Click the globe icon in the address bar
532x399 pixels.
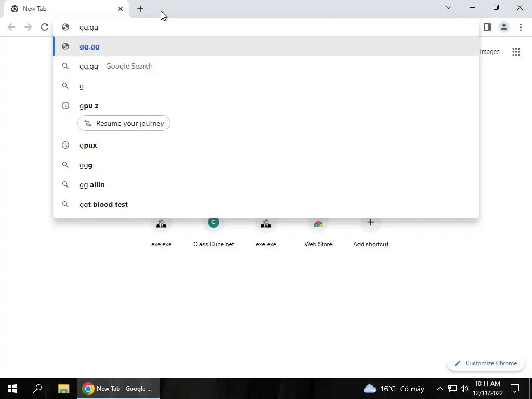pos(65,27)
